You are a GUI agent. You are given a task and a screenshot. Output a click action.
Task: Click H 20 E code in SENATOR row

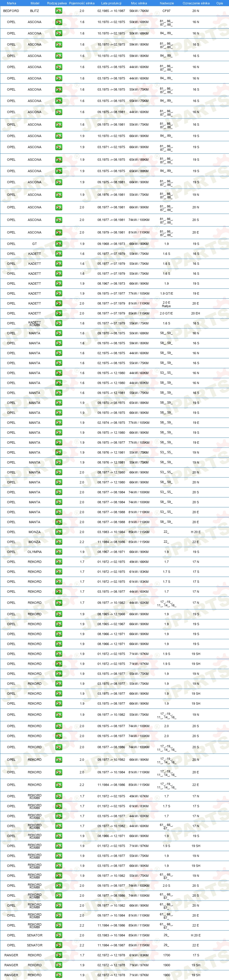pos(196,935)
